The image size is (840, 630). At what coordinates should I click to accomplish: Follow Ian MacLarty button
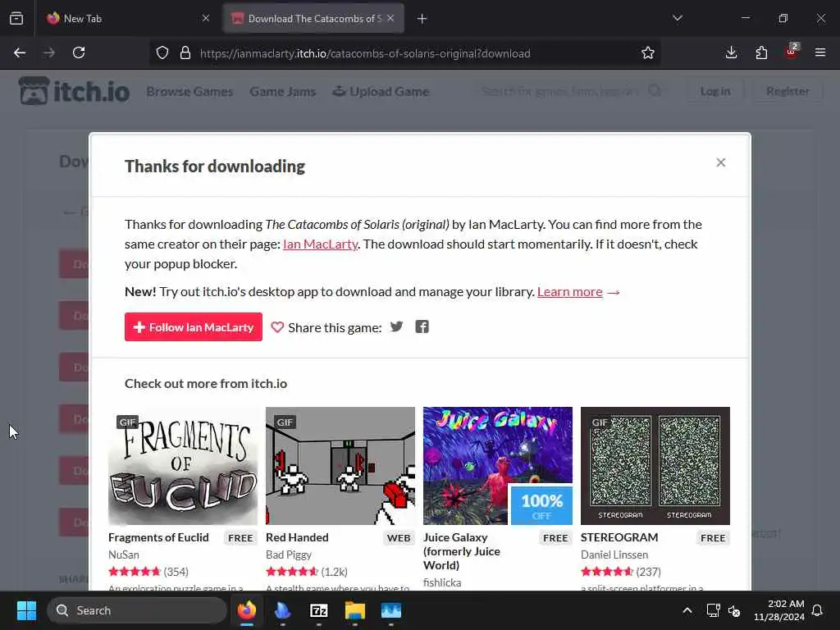(x=194, y=326)
